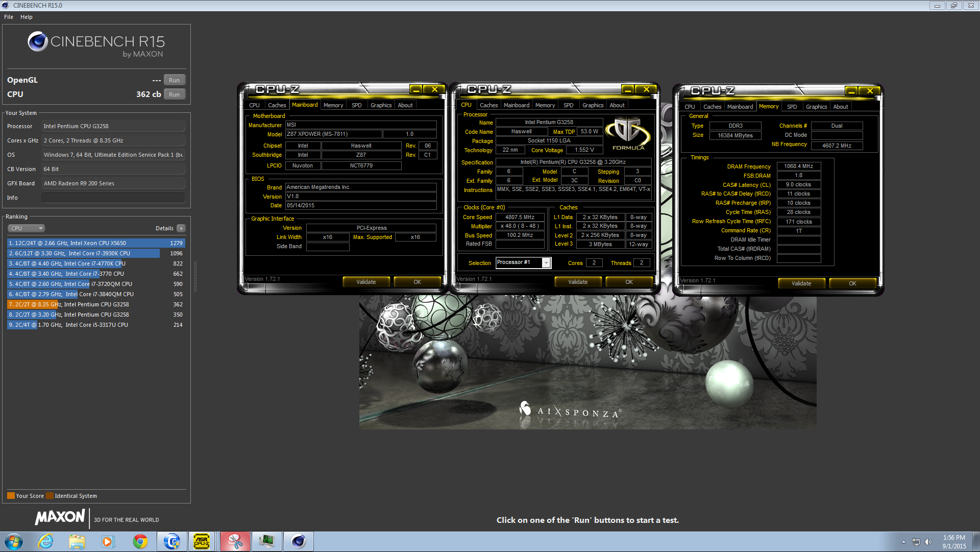Switch to SPD tab in Mainboard window
Viewport: 980px width, 552px height.
click(x=357, y=105)
